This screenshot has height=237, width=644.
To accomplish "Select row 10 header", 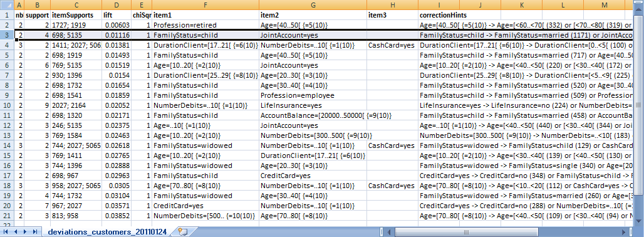I will [7, 106].
